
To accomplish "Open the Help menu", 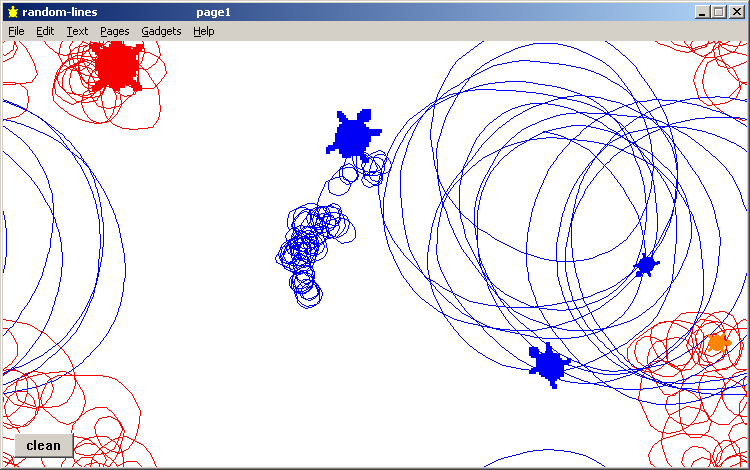I will tap(204, 31).
